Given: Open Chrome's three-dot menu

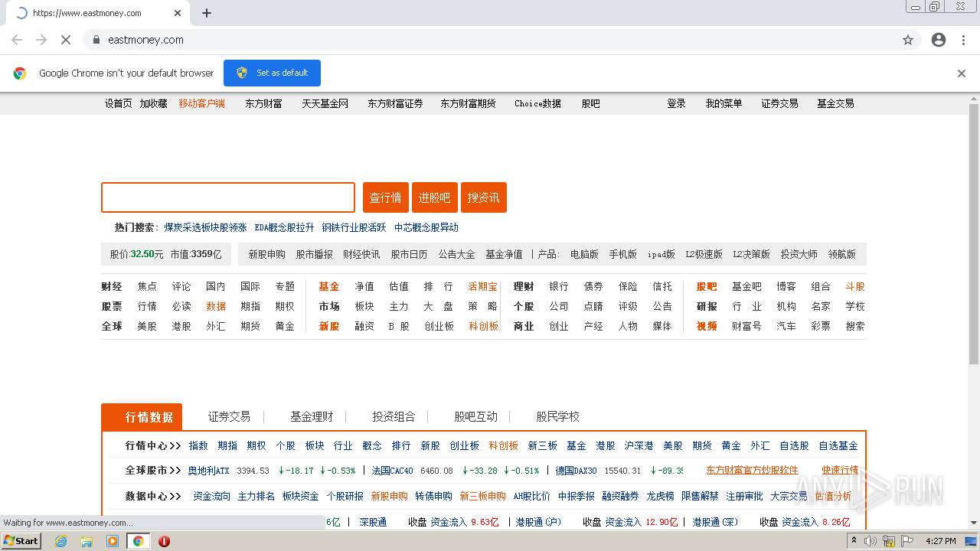Looking at the screenshot, I should point(963,40).
